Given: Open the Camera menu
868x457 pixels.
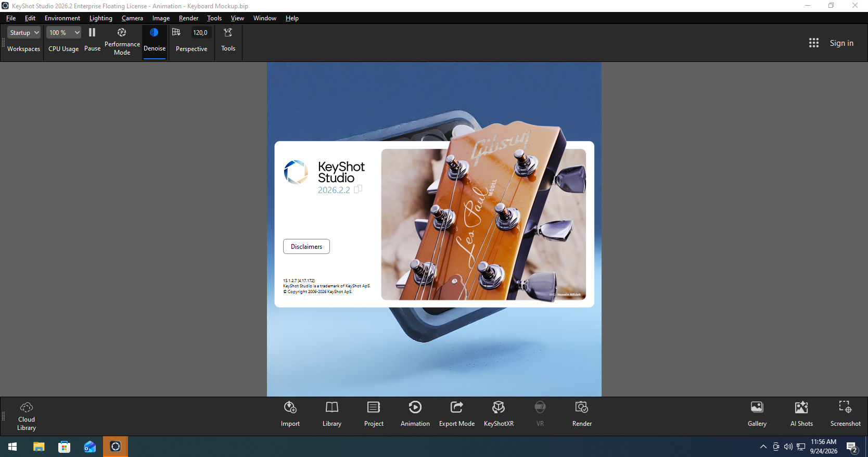Looking at the screenshot, I should click(x=132, y=18).
